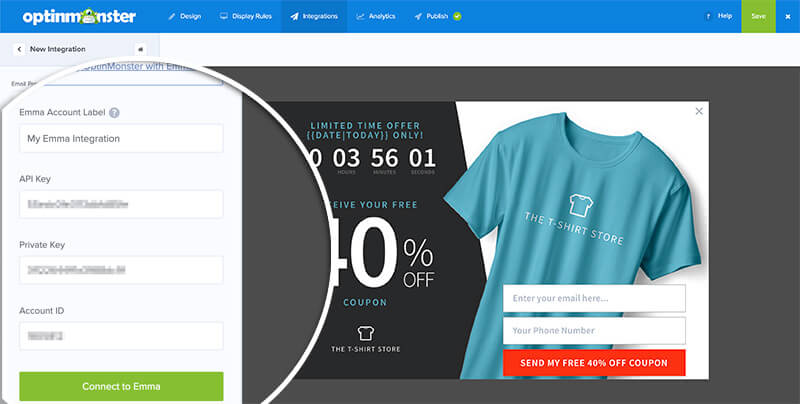Click the Emma Account Label field
800x404 pixels.
click(121, 138)
